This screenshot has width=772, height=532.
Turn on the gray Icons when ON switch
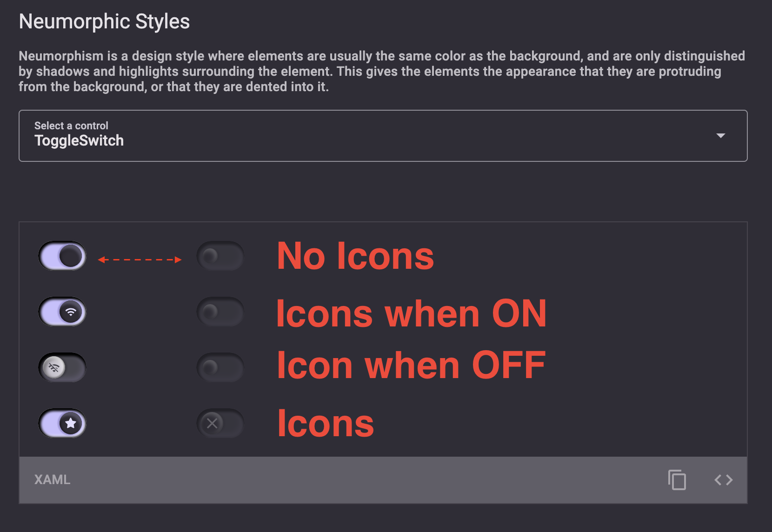pos(220,312)
